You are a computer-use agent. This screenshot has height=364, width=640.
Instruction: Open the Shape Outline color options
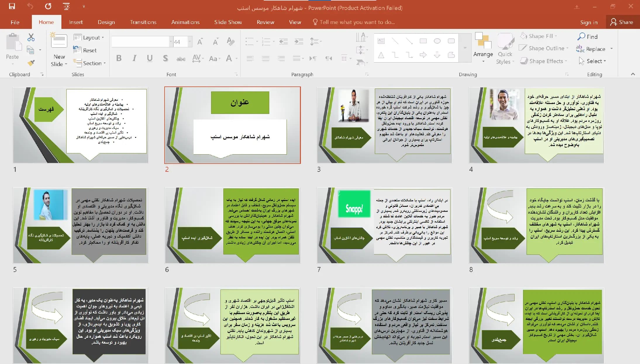point(544,48)
